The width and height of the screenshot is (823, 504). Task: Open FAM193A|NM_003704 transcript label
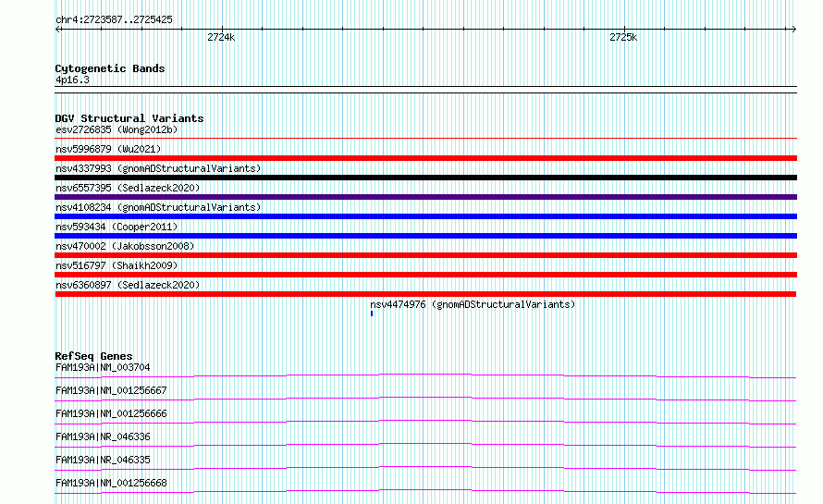[103, 367]
